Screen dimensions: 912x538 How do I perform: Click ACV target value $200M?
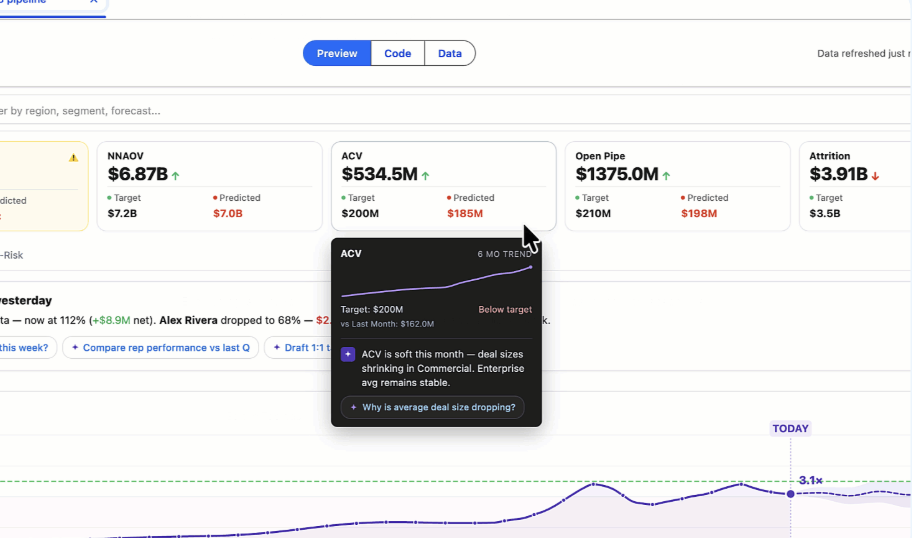[x=360, y=213]
